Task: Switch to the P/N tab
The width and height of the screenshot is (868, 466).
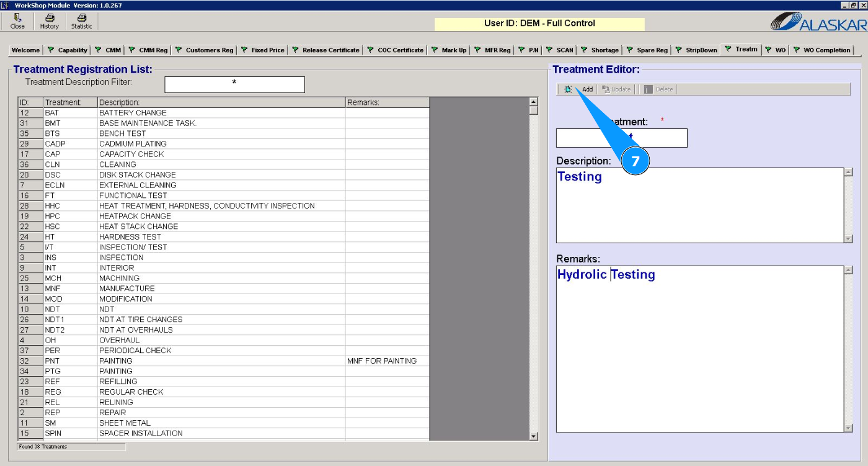Action: pos(528,50)
